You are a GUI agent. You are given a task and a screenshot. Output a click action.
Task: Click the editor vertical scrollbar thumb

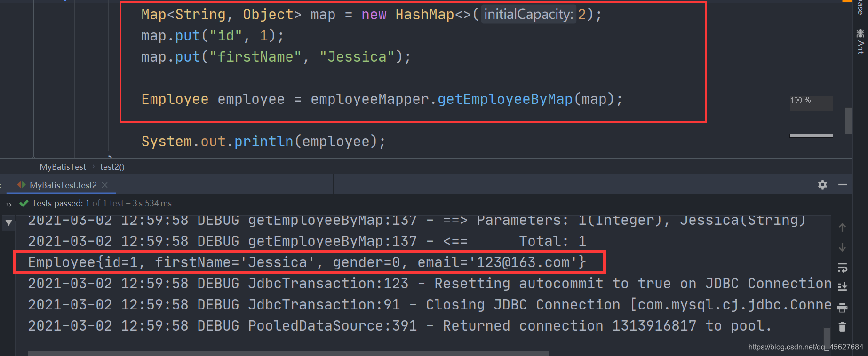[x=848, y=121]
